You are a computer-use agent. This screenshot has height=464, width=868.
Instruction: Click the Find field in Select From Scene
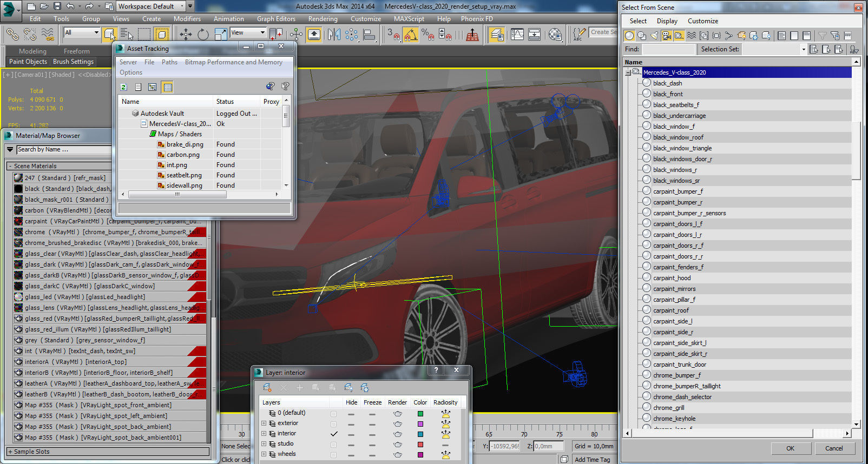click(x=669, y=49)
